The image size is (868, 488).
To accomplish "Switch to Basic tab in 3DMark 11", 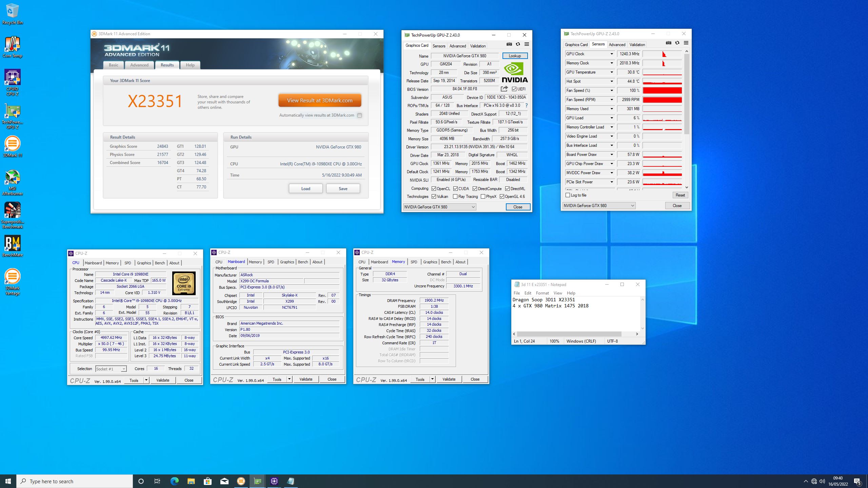I will coord(114,65).
